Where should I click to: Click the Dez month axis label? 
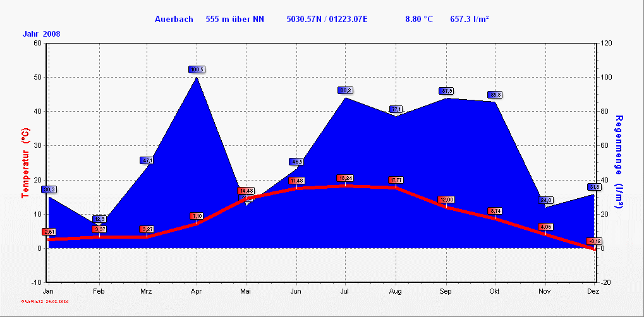point(593,291)
